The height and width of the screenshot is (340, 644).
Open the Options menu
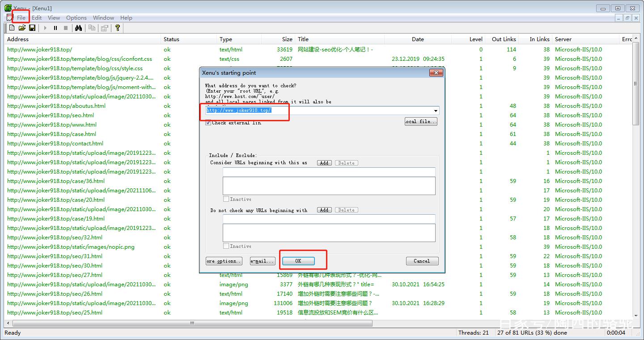click(x=76, y=17)
